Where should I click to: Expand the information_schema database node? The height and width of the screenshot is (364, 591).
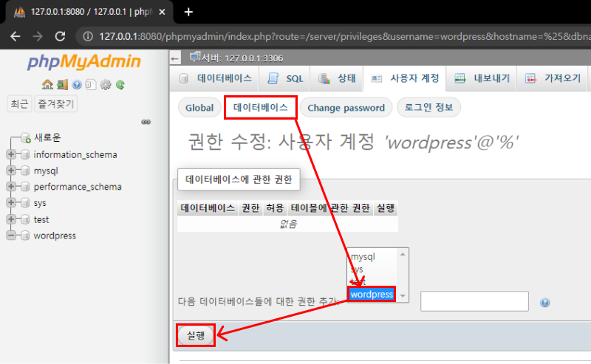pos(11,154)
